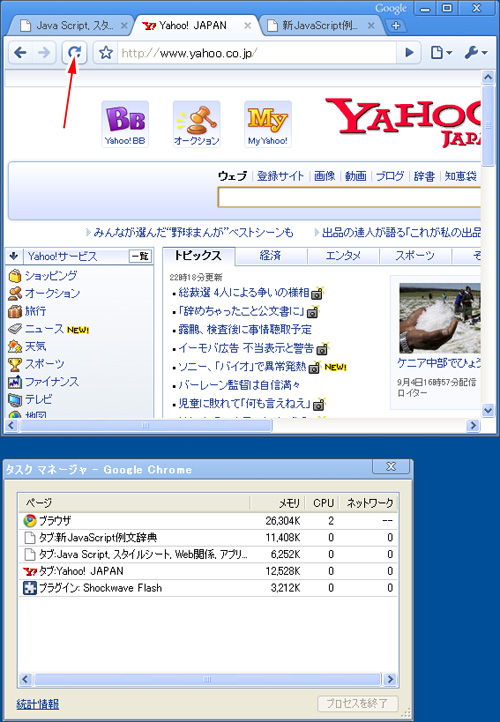Open the page menu dropdown icon

click(x=441, y=53)
